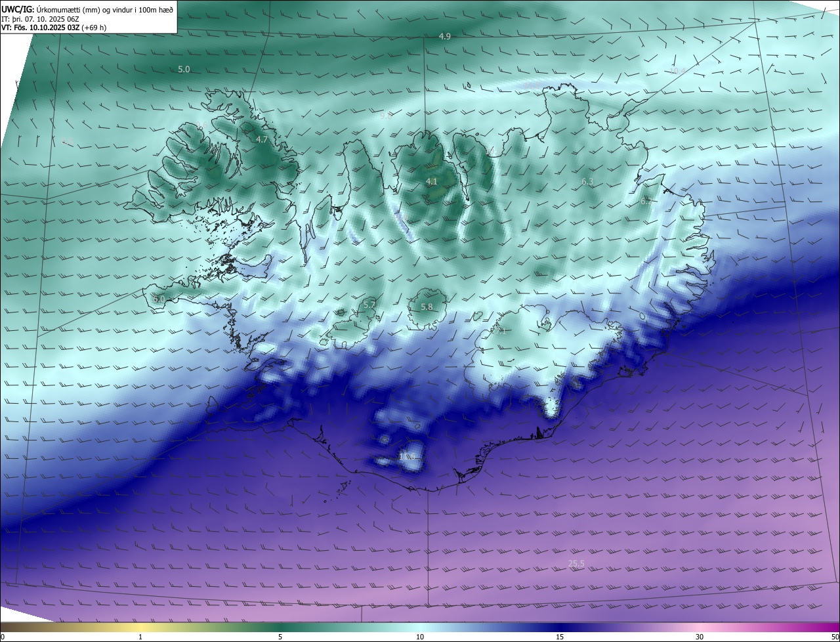This screenshot has height=642, width=840.
Task: Click the 5.8 value label on the map
Action: [427, 307]
